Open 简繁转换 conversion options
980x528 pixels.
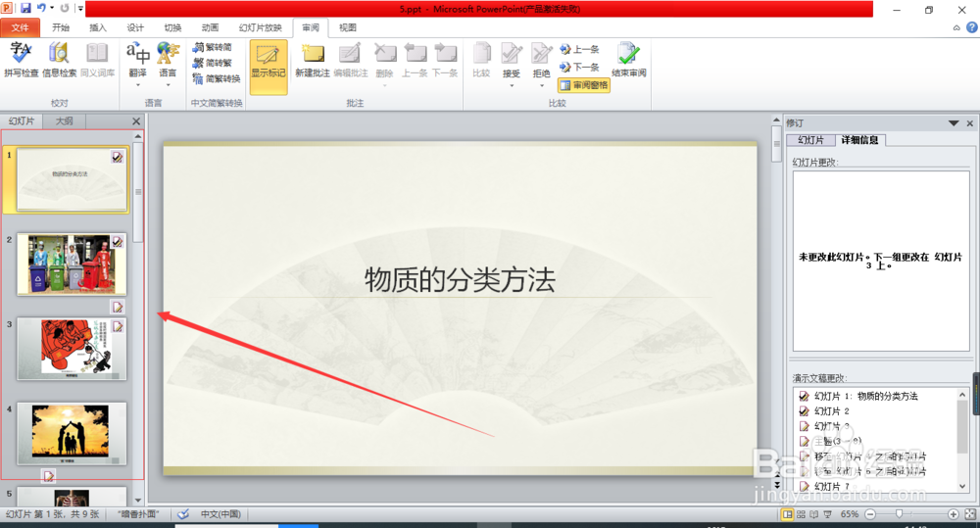click(x=217, y=78)
